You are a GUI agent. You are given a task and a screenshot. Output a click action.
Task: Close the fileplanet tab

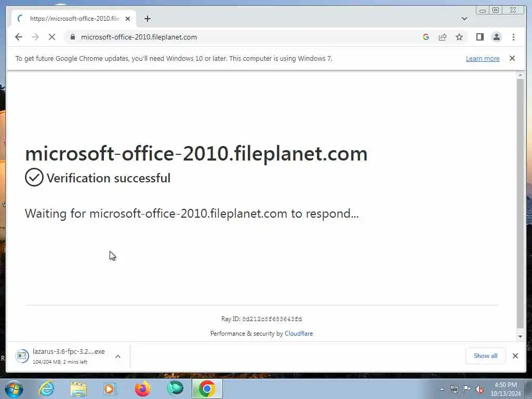point(128,19)
